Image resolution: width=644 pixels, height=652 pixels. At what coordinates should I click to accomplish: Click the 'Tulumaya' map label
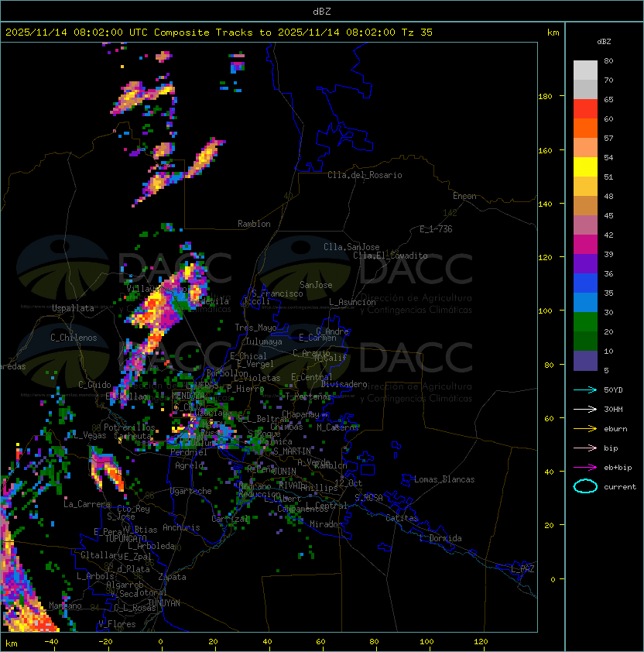point(264,341)
